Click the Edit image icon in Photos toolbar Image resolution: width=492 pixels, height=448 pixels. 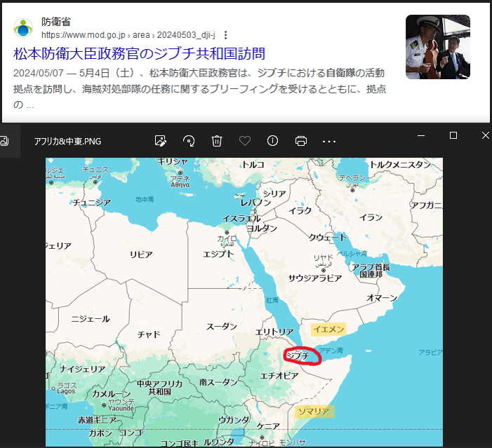pyautogui.click(x=161, y=141)
